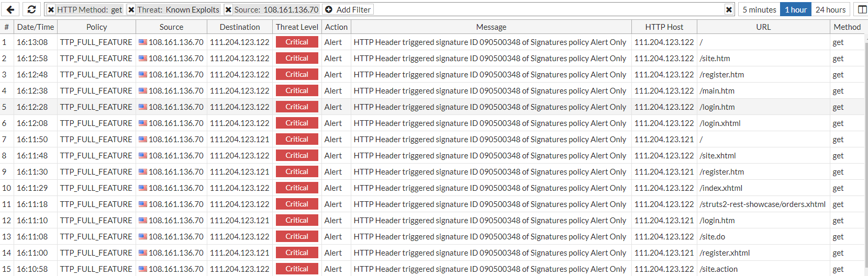This screenshot has height=276, width=868.
Task: Click the back arrow button
Action: point(10,9)
